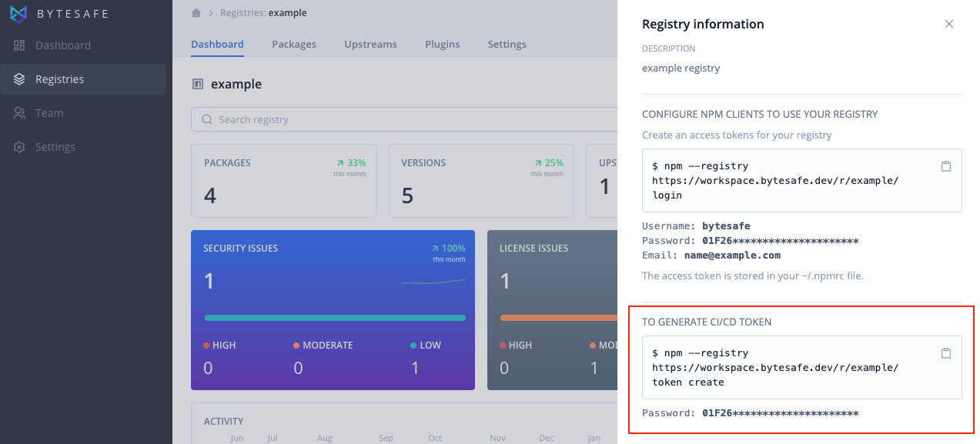Click the Versions 25% trend arrow
The width and height of the screenshot is (980, 444).
[x=538, y=163]
